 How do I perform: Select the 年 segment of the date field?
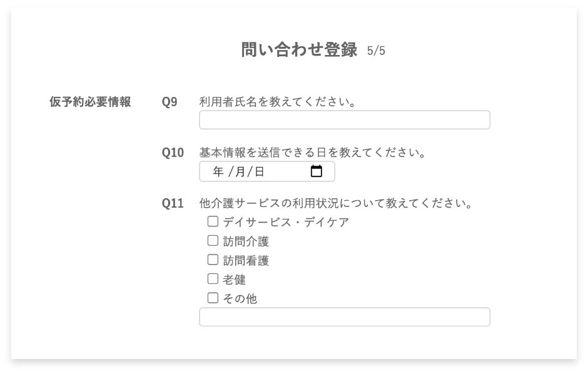[x=218, y=171]
